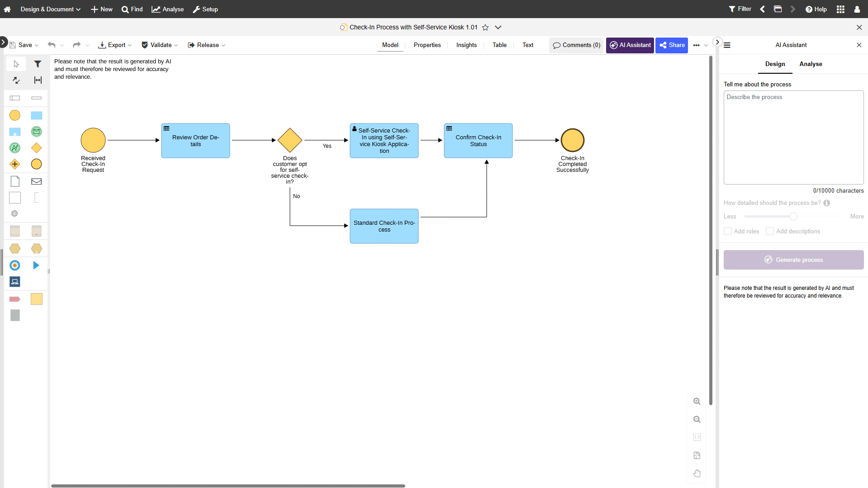The width and height of the screenshot is (868, 488).
Task: Star the process as favorite
Action: (485, 28)
